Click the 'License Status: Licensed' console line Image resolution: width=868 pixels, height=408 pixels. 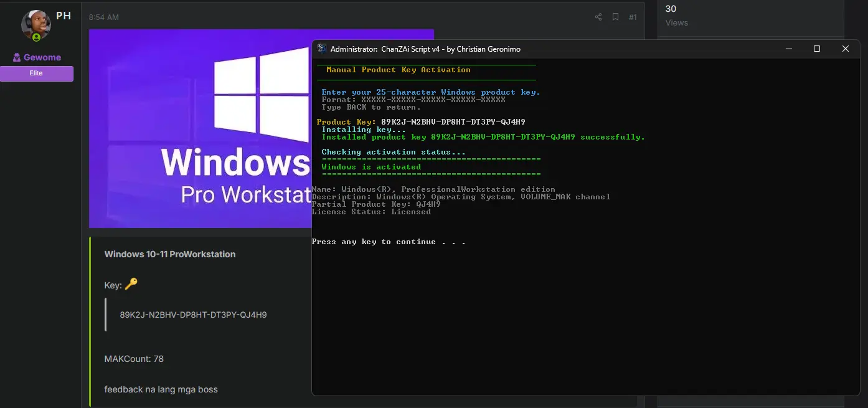371,212
